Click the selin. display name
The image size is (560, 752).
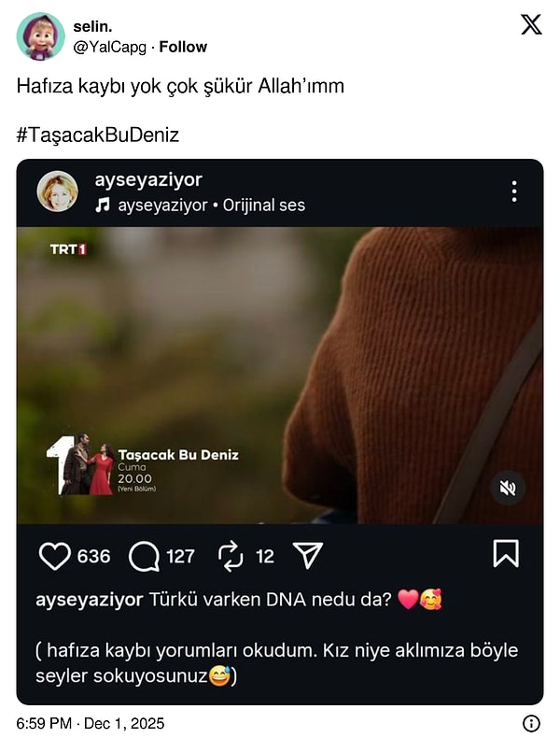click(x=93, y=26)
